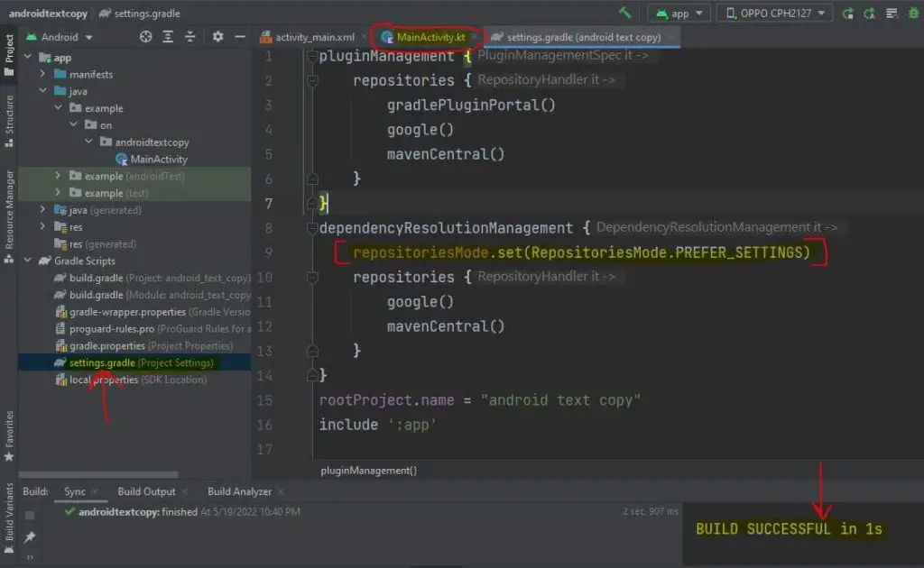Toggle the Build Variants tool window
Image resolution: width=924 pixels, height=568 pixels.
tap(9, 518)
